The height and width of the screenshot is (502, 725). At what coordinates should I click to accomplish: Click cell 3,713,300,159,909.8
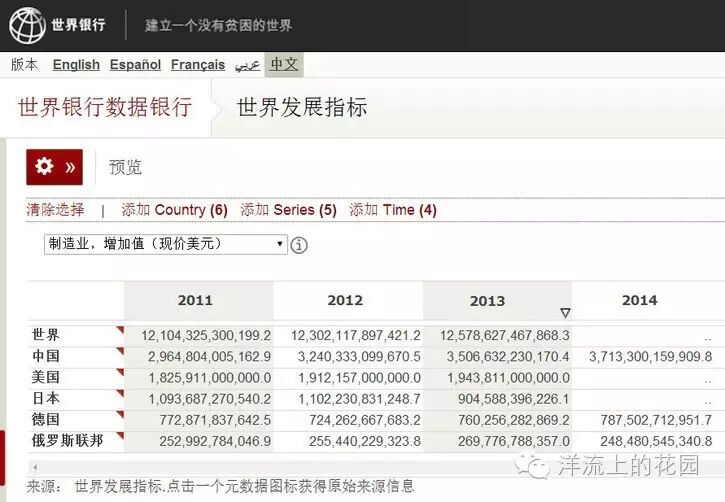[651, 357]
